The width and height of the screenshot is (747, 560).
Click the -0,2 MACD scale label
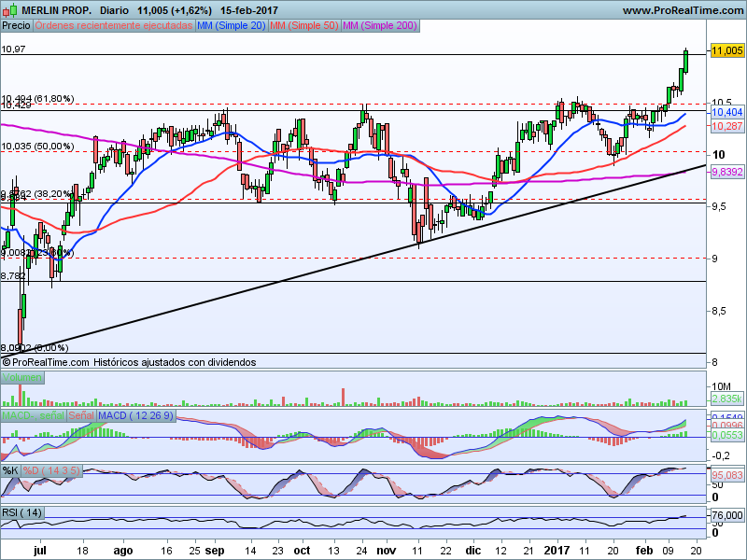click(721, 455)
